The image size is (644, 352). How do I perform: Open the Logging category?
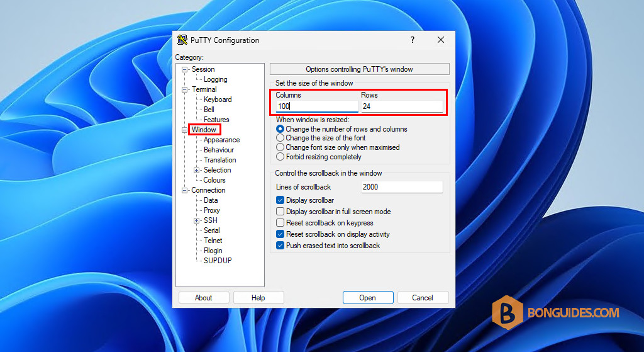215,79
